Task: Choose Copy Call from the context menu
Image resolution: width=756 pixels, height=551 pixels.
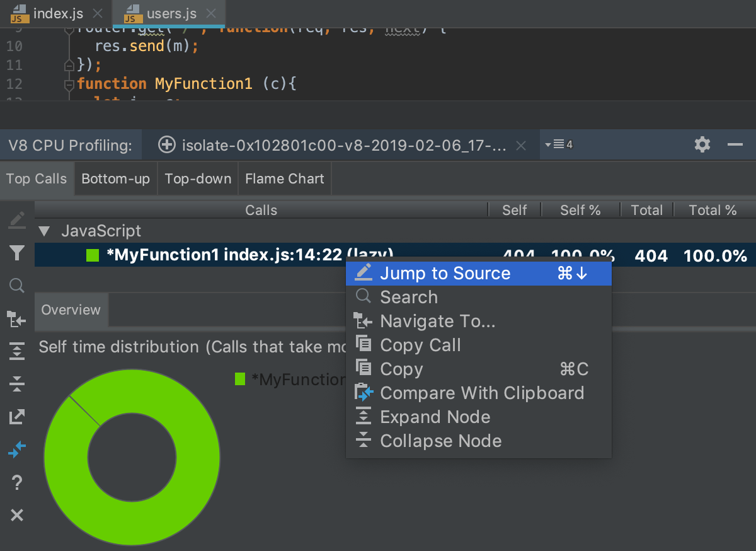Action: [x=420, y=345]
